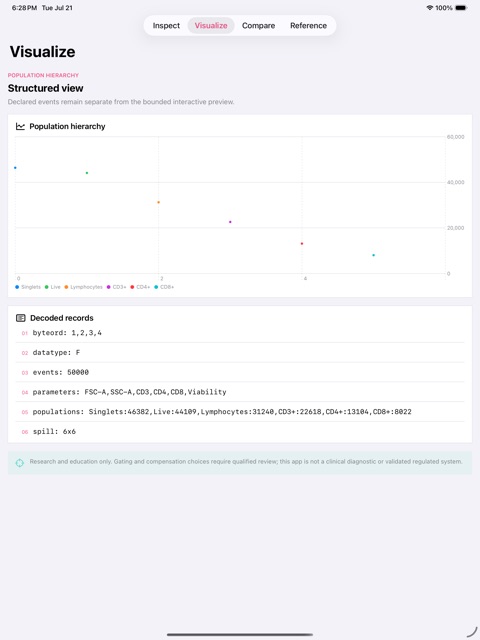Viewport: 480px width, 640px height.
Task: Click the pink POPULATION HIERARCHY label
Action: [x=43, y=75]
